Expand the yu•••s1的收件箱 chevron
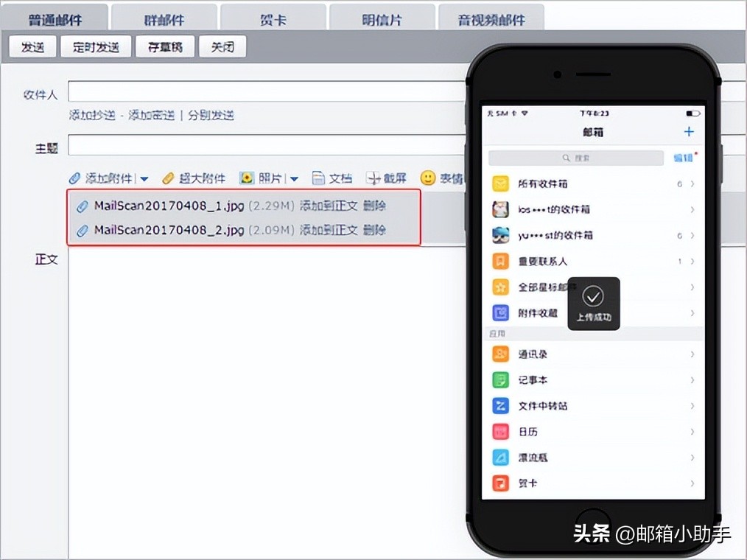The width and height of the screenshot is (747, 560). click(x=691, y=235)
